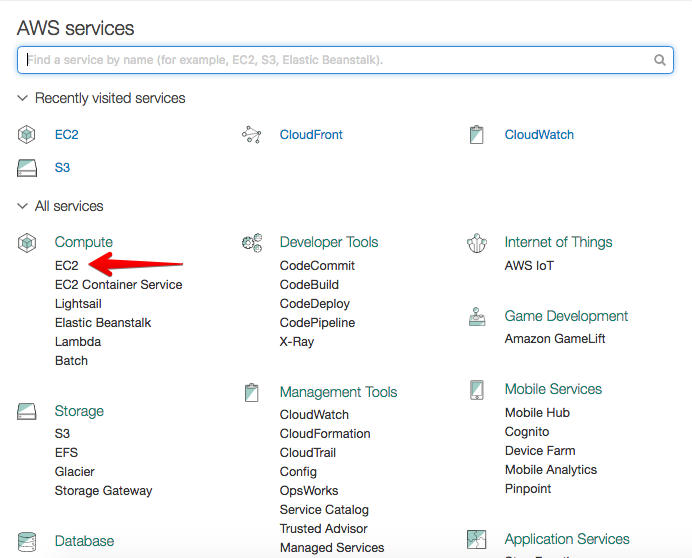Click the CloudFront network icon
Image resolution: width=692 pixels, height=558 pixels.
pyautogui.click(x=252, y=134)
